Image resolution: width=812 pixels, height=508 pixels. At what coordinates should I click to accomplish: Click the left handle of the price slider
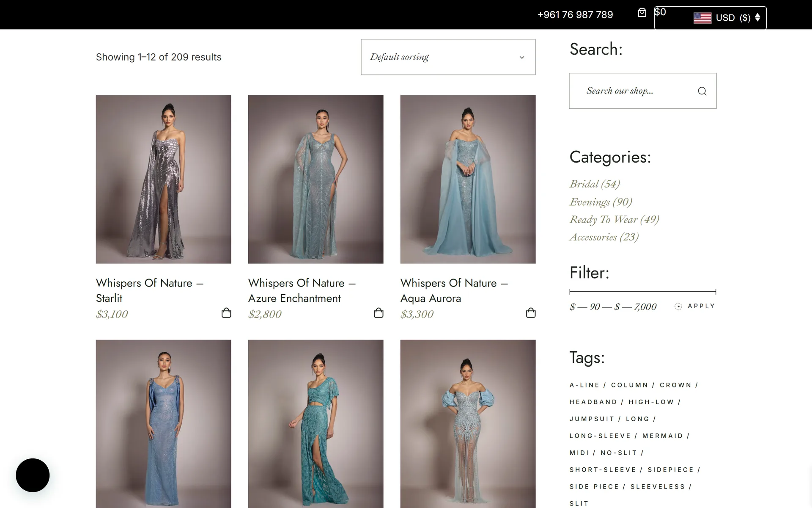tap(570, 292)
